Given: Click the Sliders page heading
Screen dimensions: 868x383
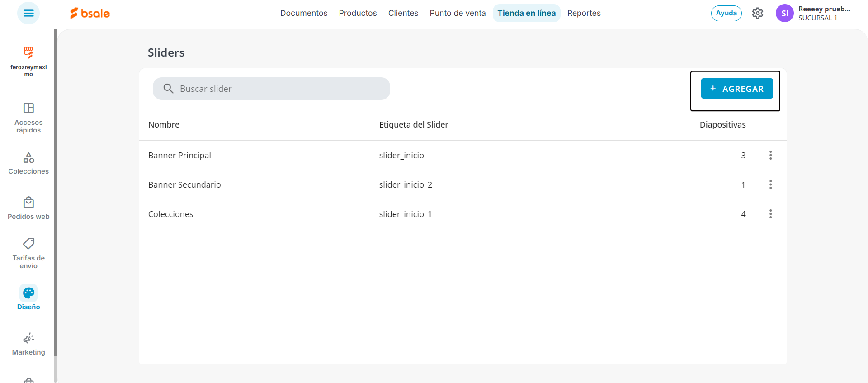Looking at the screenshot, I should click(166, 52).
